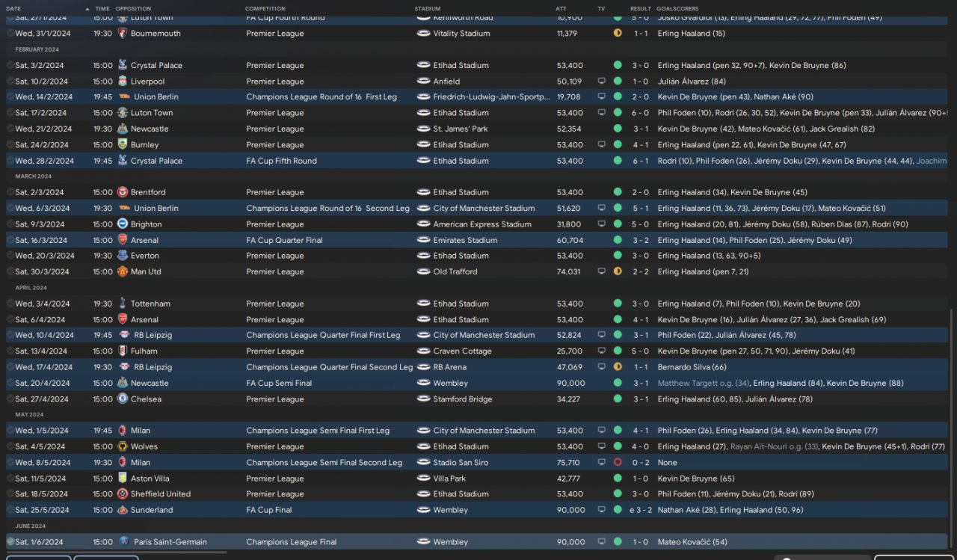This screenshot has height=560, width=957.
Task: Click the Stamford Bridge stadium name
Action: click(463, 399)
